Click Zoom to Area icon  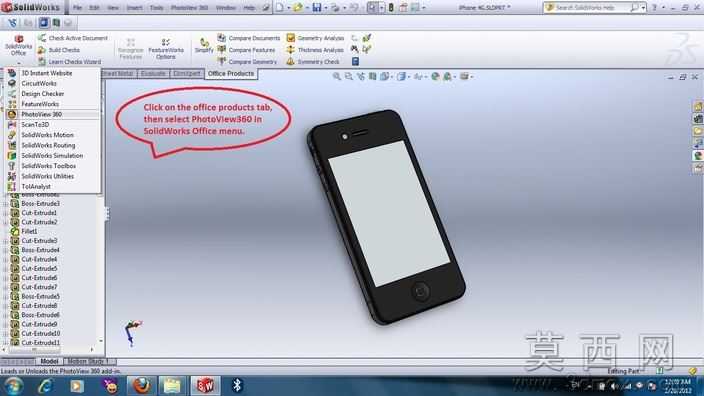point(348,76)
